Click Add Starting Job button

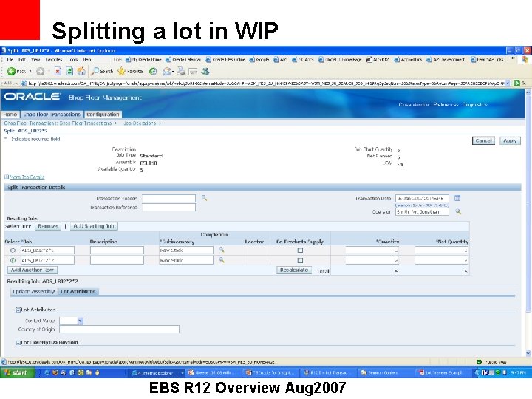coord(94,226)
